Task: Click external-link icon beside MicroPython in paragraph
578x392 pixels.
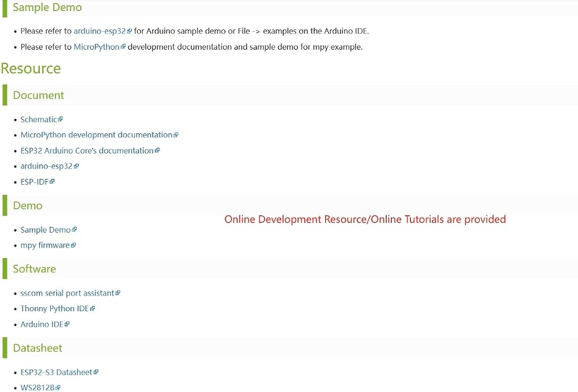Action: (x=123, y=47)
